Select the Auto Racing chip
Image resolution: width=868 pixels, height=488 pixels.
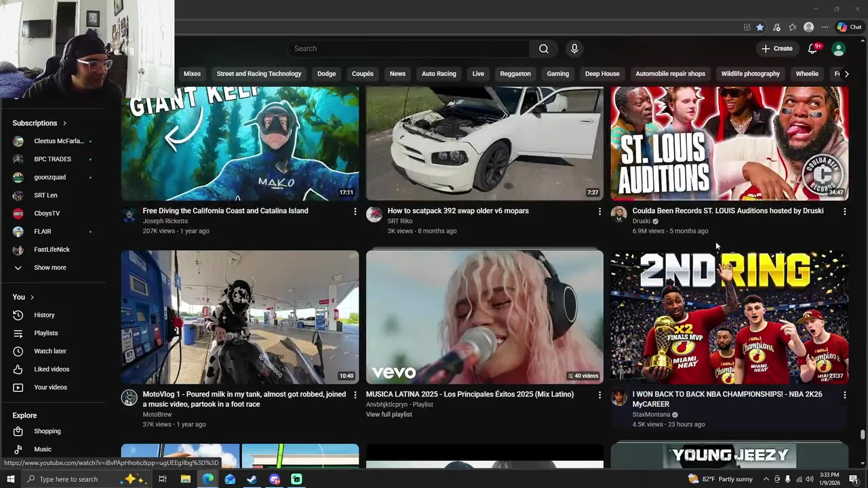pyautogui.click(x=439, y=74)
